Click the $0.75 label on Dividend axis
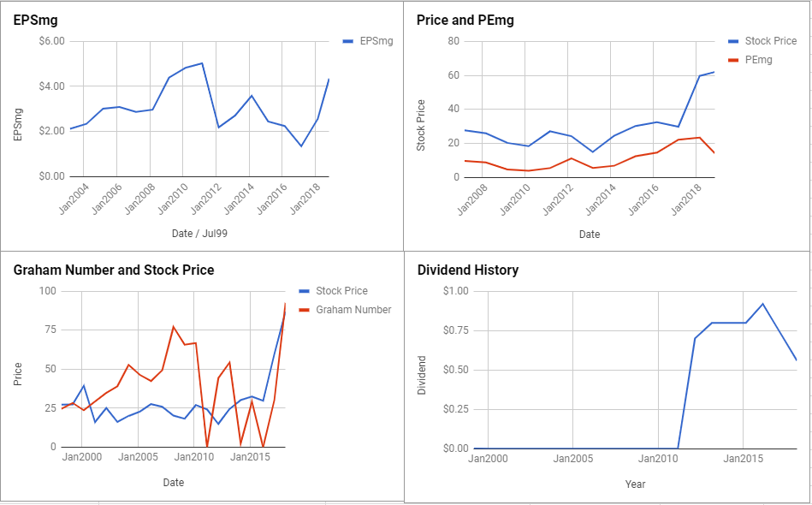This screenshot has width=812, height=505. coord(456,330)
